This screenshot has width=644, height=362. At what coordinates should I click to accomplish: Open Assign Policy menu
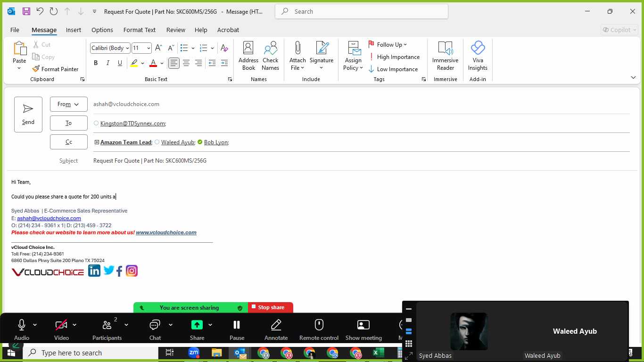pyautogui.click(x=353, y=56)
